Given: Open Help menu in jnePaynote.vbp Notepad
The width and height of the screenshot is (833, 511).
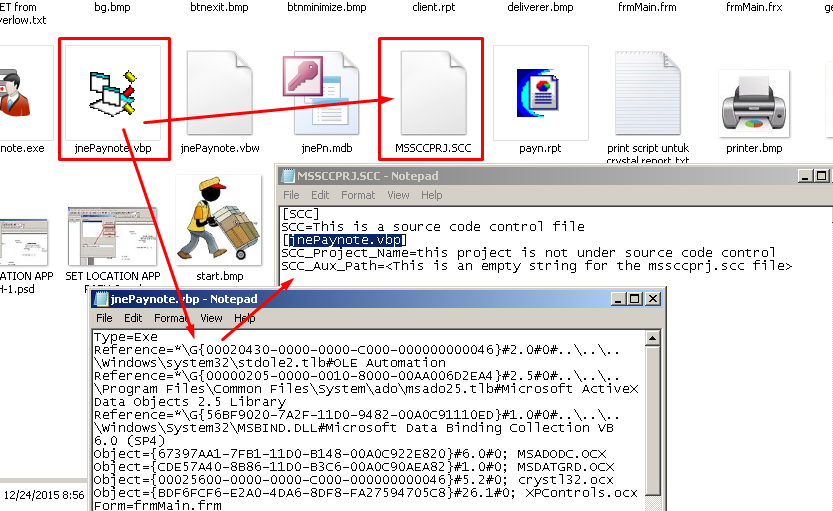Looking at the screenshot, I should [x=244, y=318].
